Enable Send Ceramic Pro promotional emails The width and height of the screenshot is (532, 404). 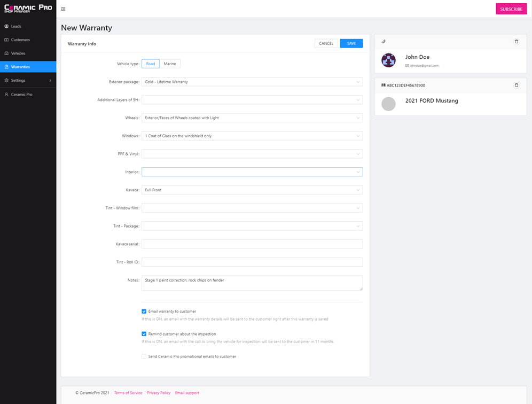click(x=144, y=356)
